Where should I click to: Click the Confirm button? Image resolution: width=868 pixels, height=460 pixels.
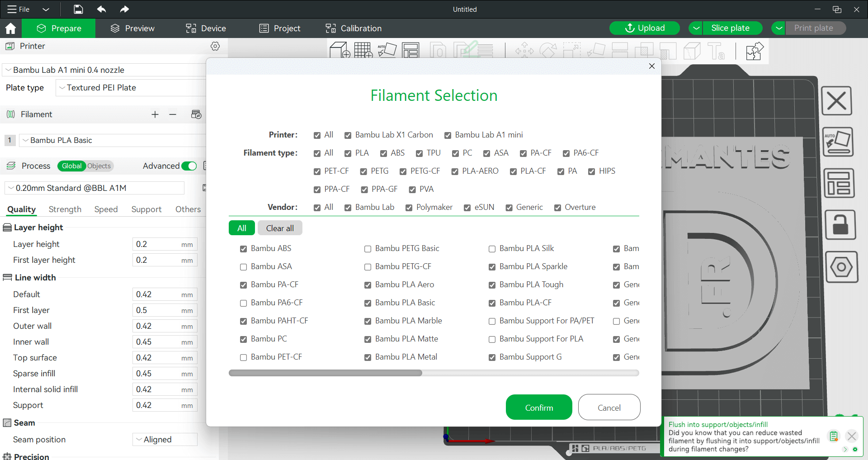pyautogui.click(x=539, y=407)
